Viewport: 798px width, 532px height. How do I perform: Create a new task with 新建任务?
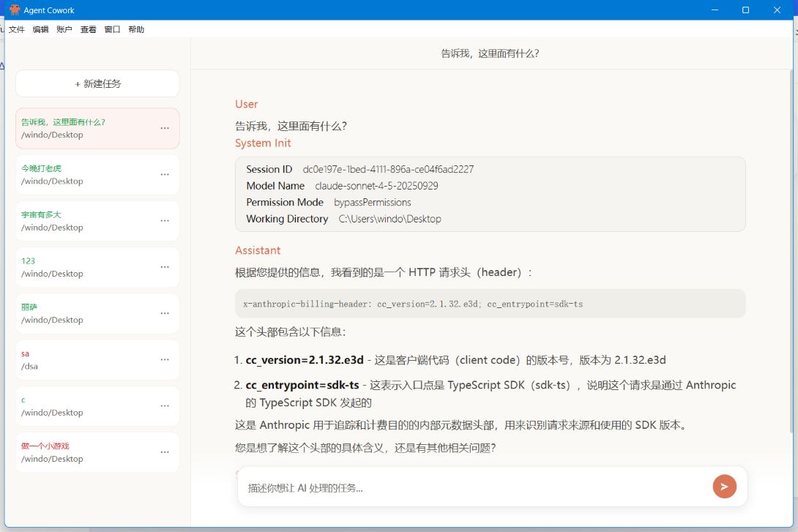click(x=97, y=83)
